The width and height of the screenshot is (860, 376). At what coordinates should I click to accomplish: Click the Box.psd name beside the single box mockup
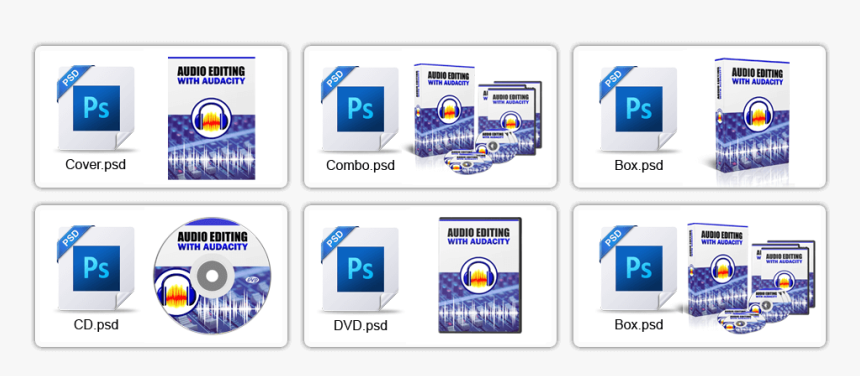pos(639,165)
